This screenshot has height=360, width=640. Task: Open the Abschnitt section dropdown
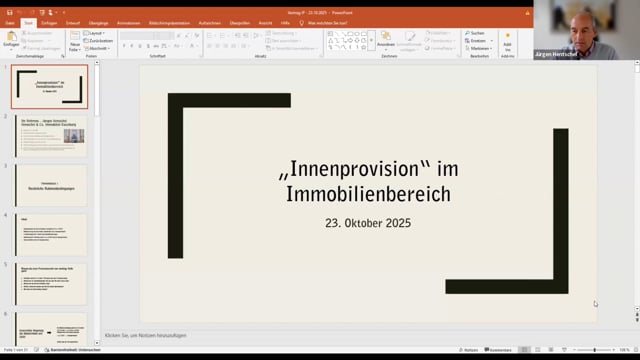[x=97, y=49]
